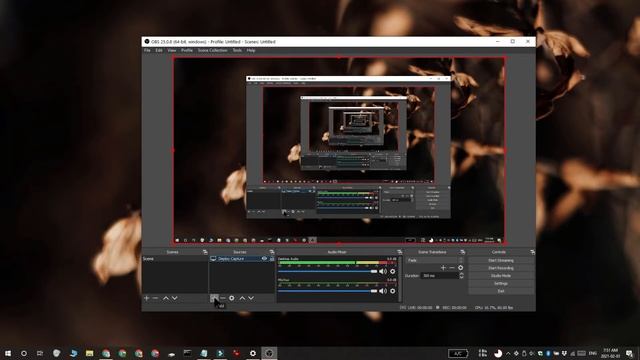Image resolution: width=640 pixels, height=360 pixels.
Task: Open the Profile menu
Action: [x=187, y=50]
